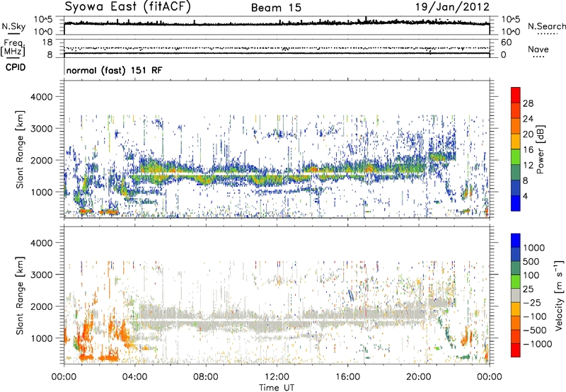Click the solid line sample under the 'N.Sky' label
The height and width of the screenshot is (392, 566).
tap(13, 33)
